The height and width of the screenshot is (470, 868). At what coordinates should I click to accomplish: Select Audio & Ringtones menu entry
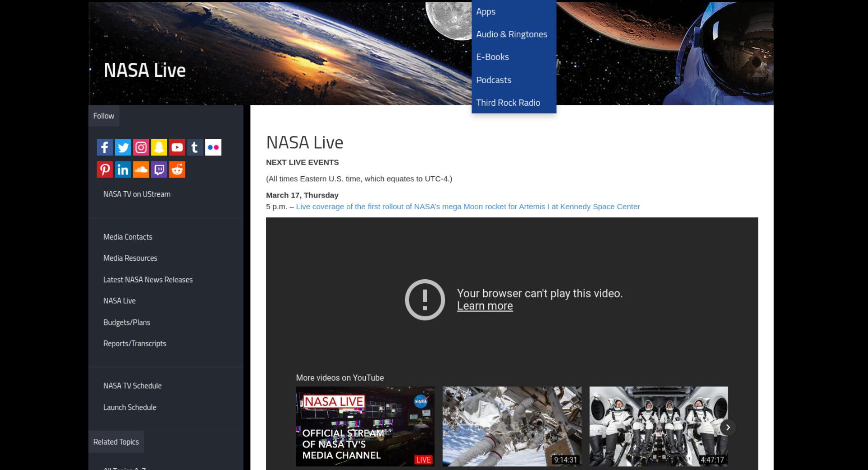(514, 34)
